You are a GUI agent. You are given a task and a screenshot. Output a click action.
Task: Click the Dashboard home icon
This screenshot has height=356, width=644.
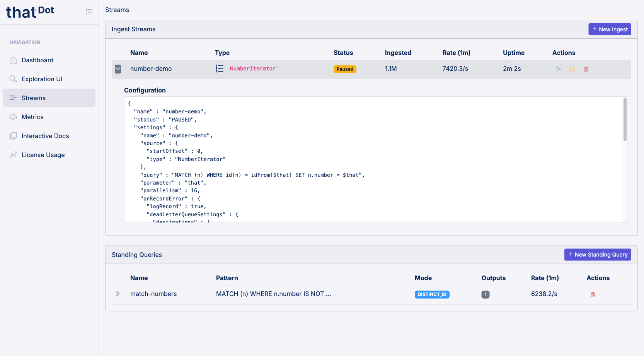point(13,60)
